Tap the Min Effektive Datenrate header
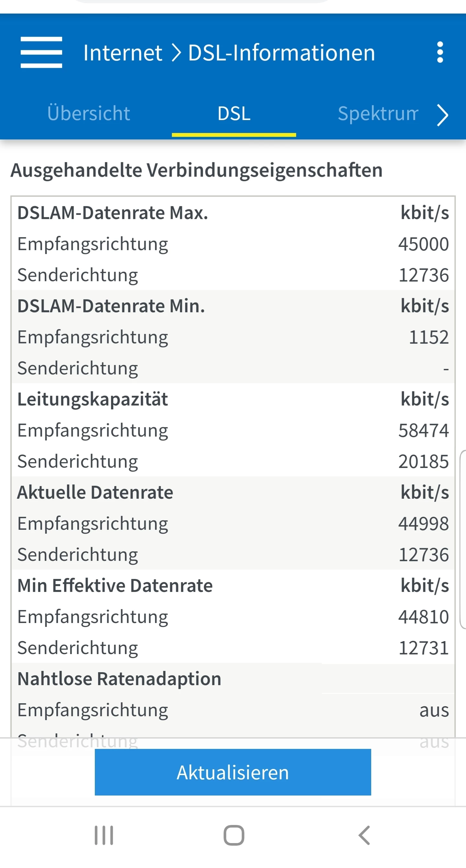466x868 pixels. (x=115, y=586)
